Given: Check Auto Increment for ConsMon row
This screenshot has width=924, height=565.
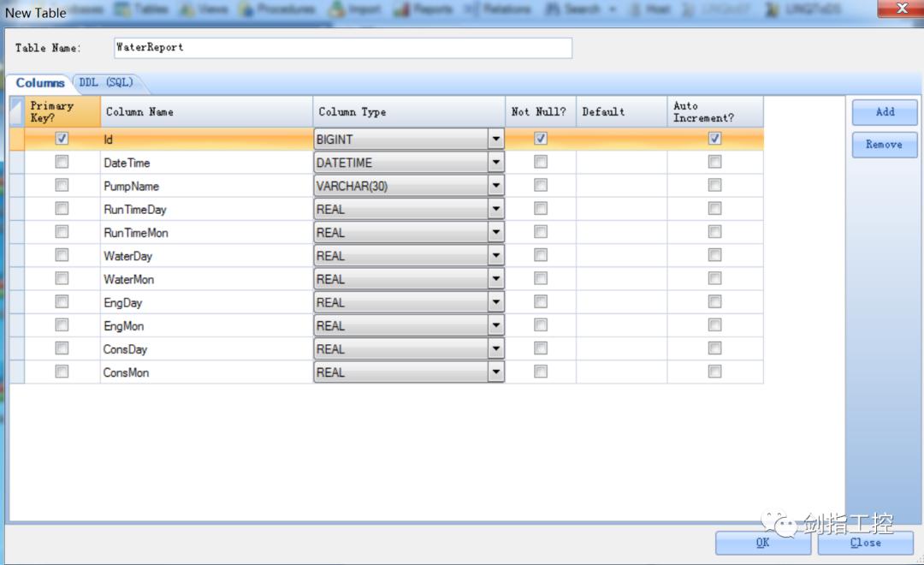Looking at the screenshot, I should click(x=714, y=372).
